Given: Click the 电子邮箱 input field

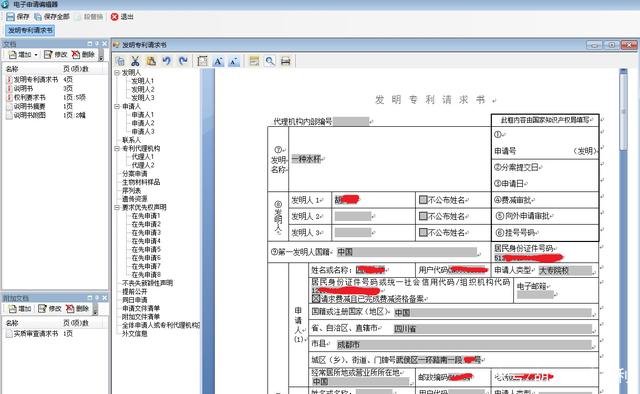Looking at the screenshot, I should (535, 295).
